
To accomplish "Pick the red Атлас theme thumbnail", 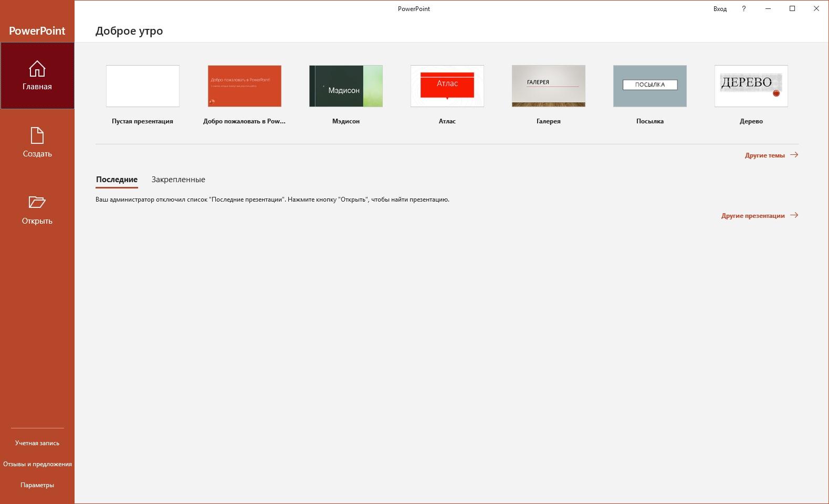I will 447,86.
